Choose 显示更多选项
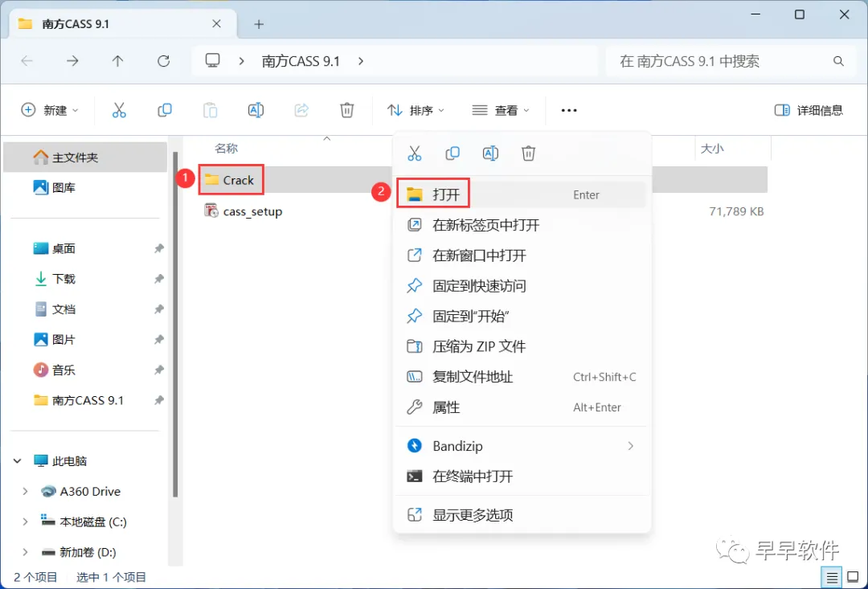 click(522, 515)
